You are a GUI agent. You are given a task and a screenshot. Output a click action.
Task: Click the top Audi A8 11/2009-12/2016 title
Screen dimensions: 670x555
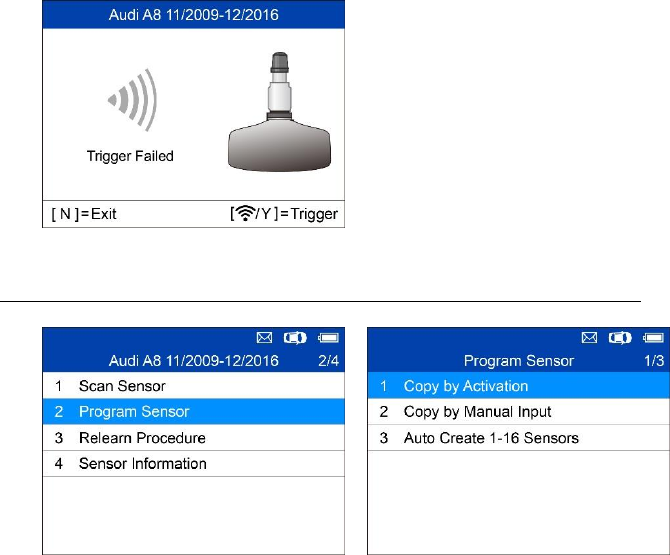point(194,15)
